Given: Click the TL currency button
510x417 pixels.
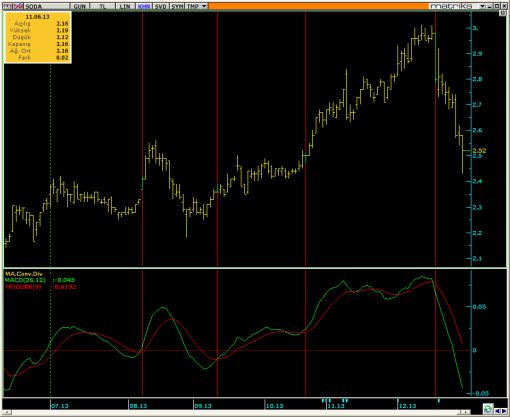Looking at the screenshot, I should click(102, 6).
